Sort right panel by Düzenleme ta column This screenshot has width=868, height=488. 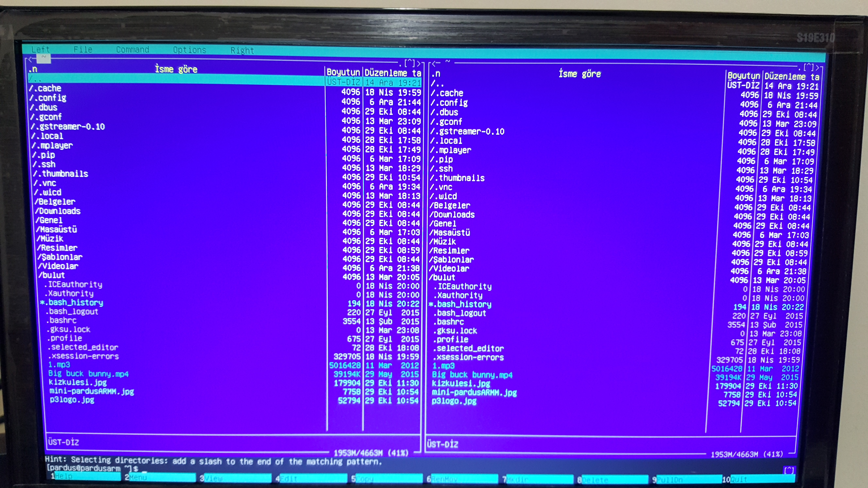[792, 76]
